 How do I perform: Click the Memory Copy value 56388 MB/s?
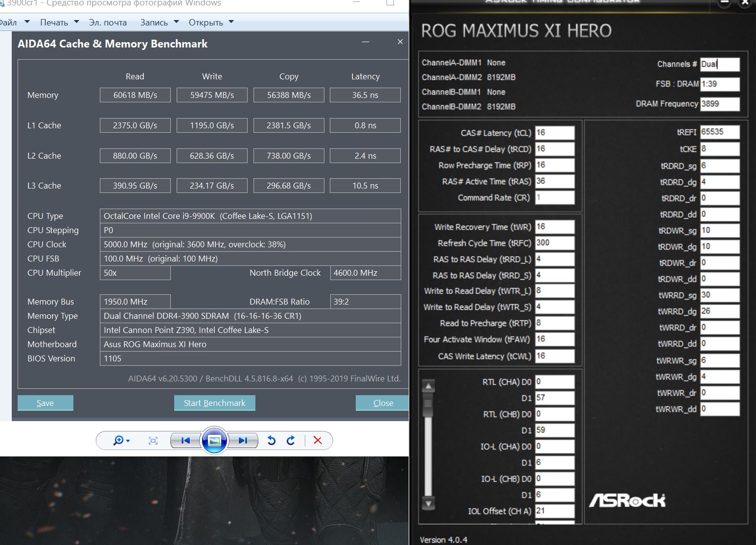tap(289, 95)
